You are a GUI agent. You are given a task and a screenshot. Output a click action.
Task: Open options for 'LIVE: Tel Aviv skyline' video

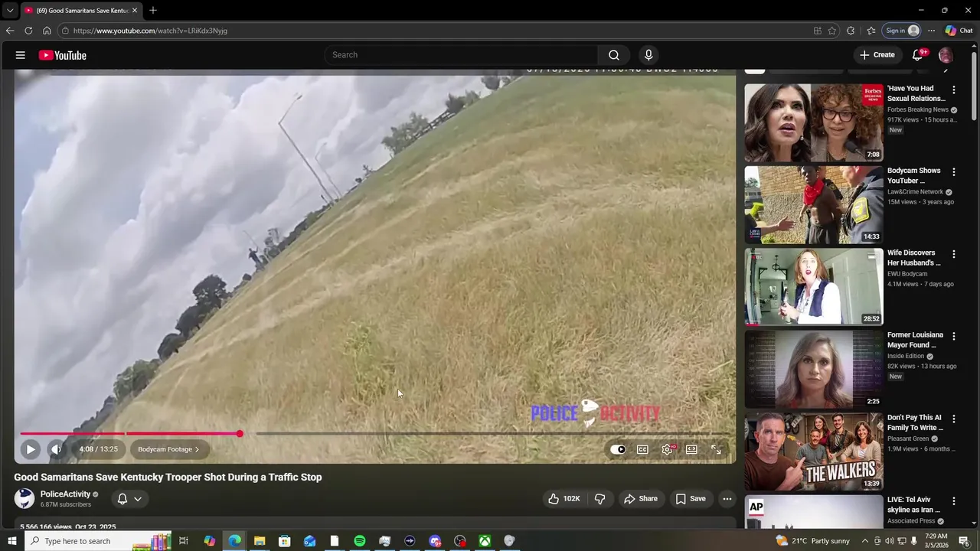pos(953,500)
